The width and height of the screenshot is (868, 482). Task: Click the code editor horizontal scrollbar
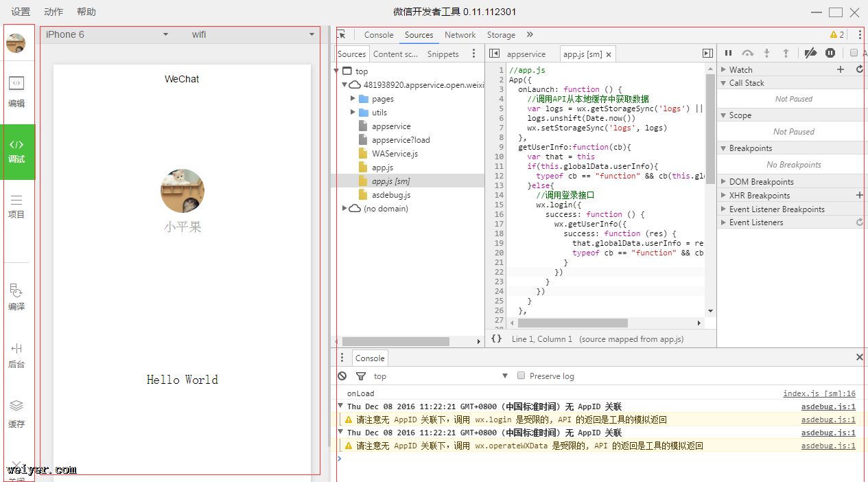pos(573,323)
